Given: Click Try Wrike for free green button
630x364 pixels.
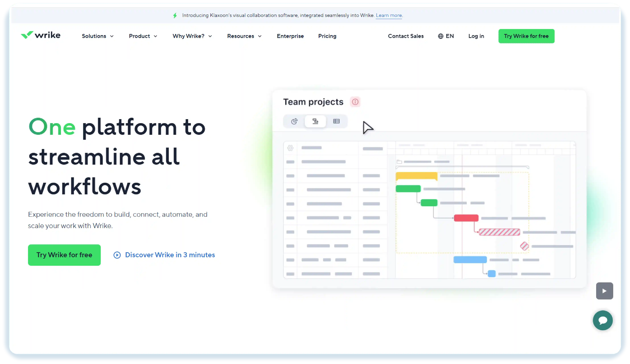Looking at the screenshot, I should click(x=64, y=255).
